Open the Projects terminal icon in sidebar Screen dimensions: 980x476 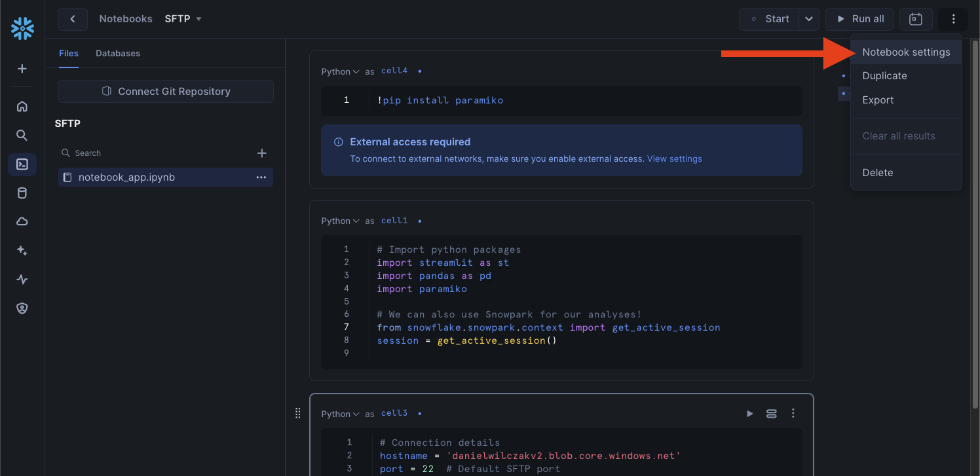tap(22, 164)
